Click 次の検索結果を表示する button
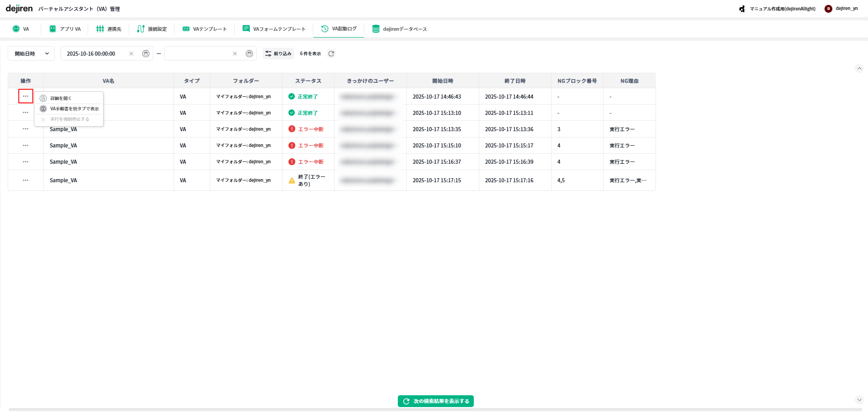 click(x=436, y=401)
